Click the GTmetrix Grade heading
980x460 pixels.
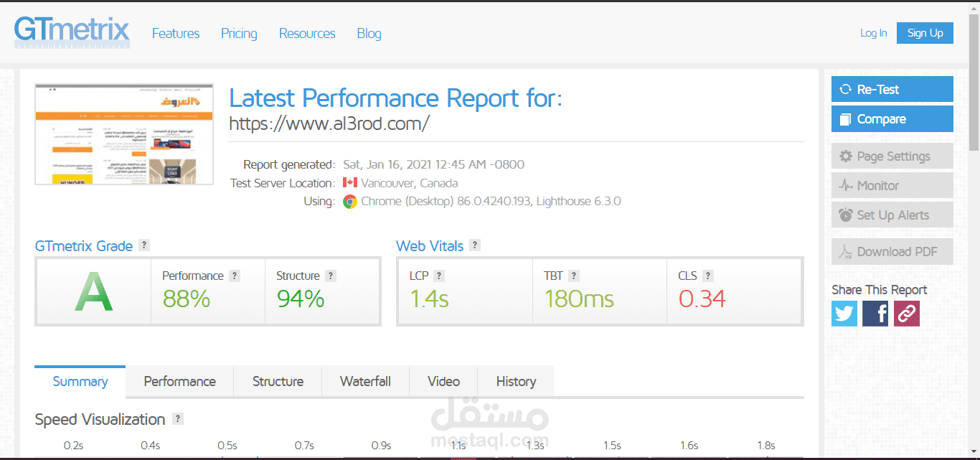(x=84, y=246)
